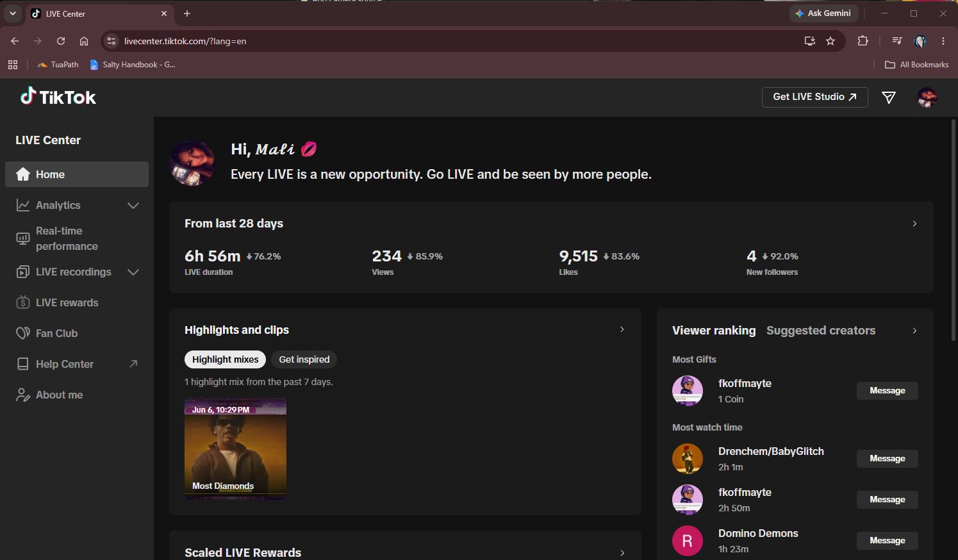Open the browser Extensions puzzle icon
Image resolution: width=958 pixels, height=560 pixels.
[x=863, y=41]
